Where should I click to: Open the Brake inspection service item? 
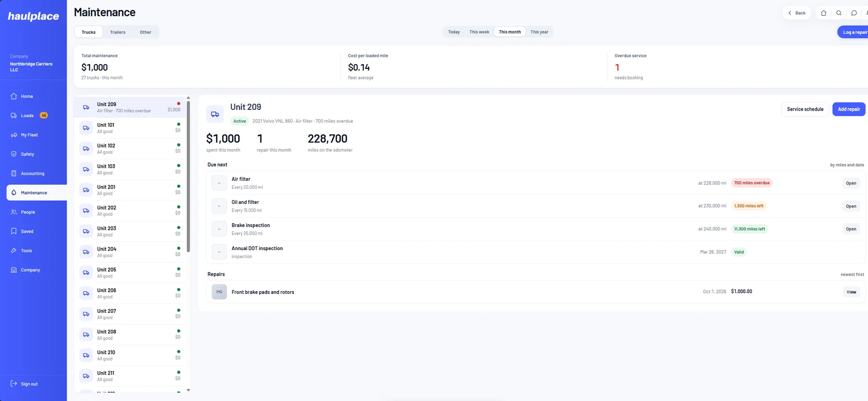(851, 229)
